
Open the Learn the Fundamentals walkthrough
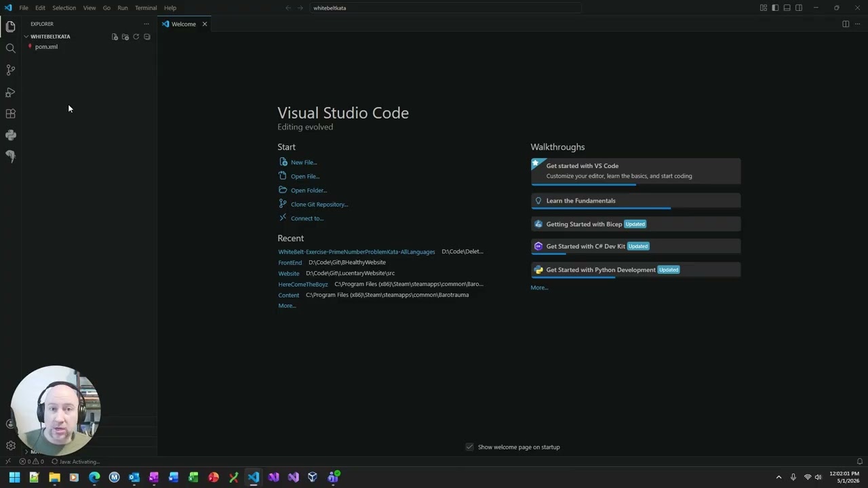pyautogui.click(x=635, y=201)
